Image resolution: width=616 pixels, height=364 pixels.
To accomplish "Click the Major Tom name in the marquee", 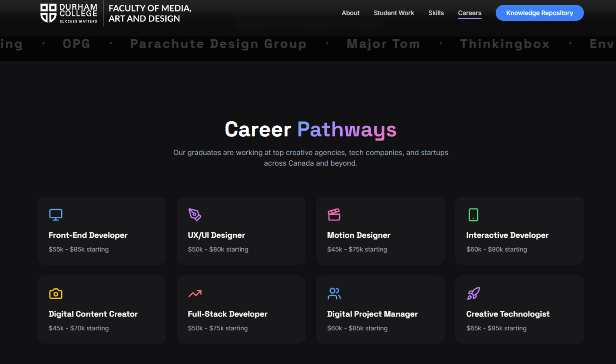I will (383, 44).
